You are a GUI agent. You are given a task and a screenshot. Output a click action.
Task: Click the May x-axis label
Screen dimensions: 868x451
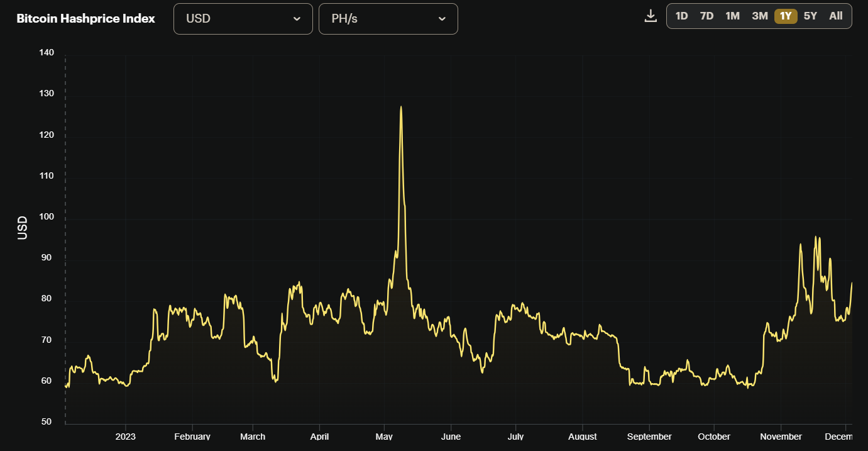point(384,437)
